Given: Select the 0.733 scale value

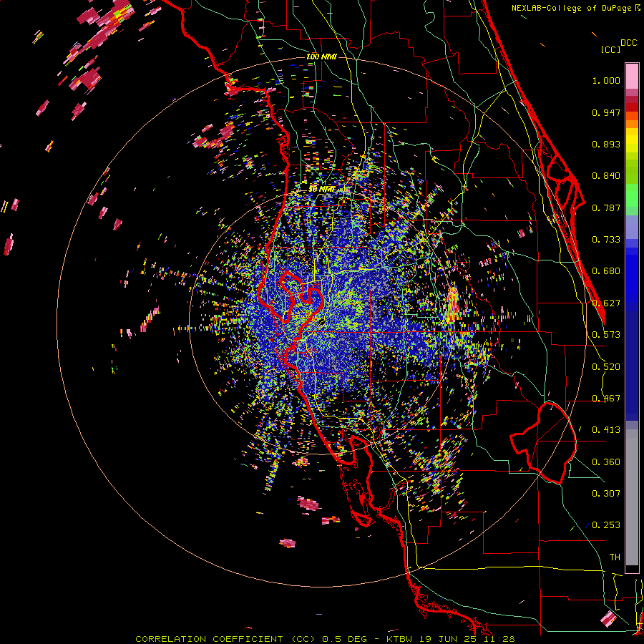Looking at the screenshot, I should (x=606, y=240).
